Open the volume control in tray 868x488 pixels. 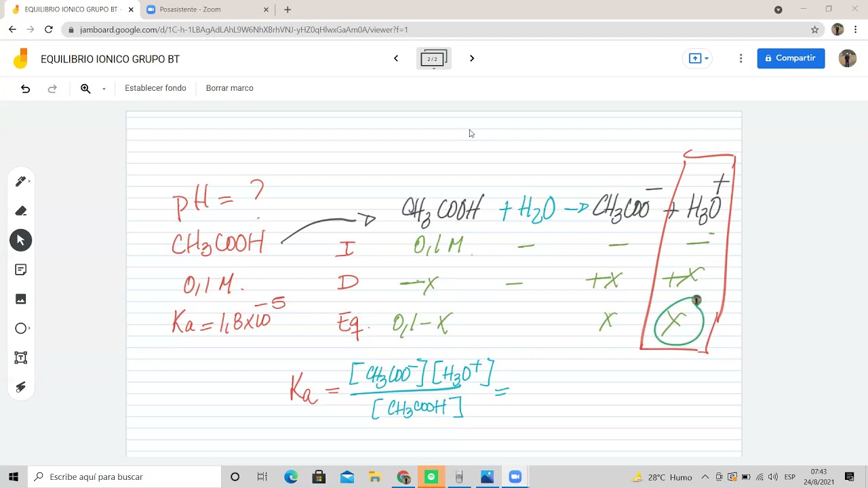pos(773,477)
